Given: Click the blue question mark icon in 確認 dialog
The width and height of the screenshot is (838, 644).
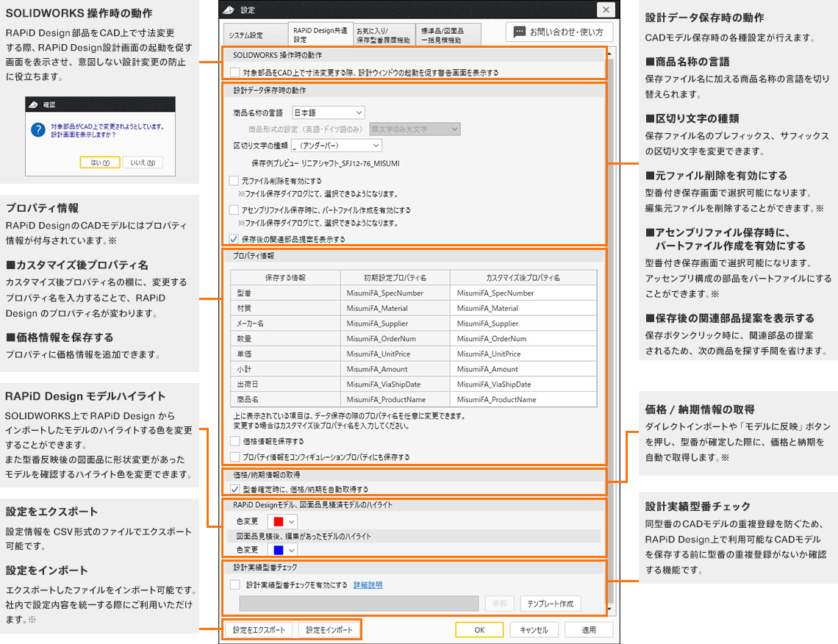Looking at the screenshot, I should 38,129.
